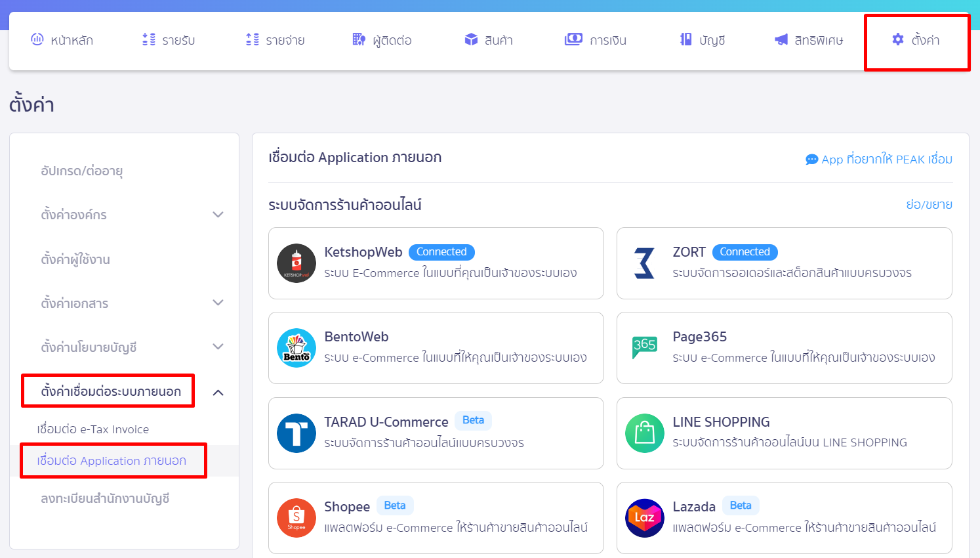Viewport: 980px width, 558px height.
Task: Click the LINE SHOPPING bag logo
Action: 645,433
